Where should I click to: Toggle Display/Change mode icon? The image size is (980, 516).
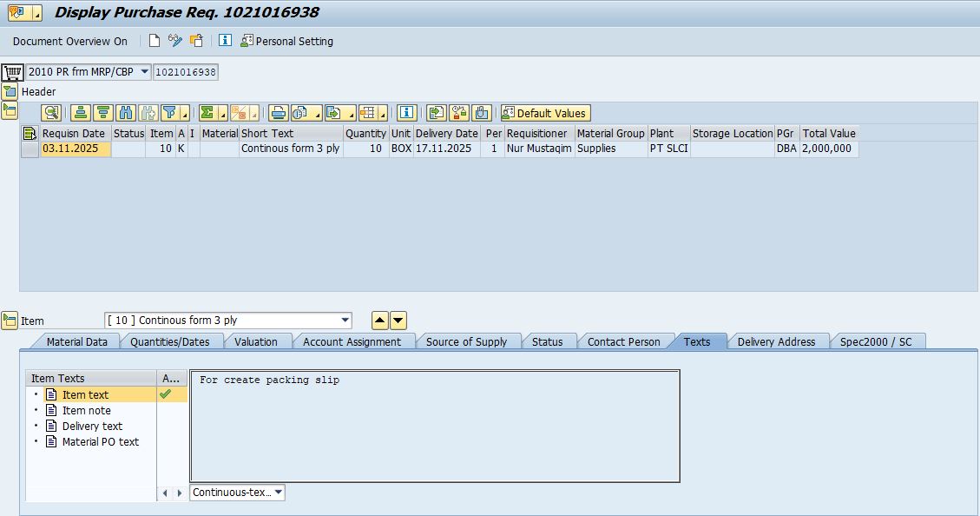pyautogui.click(x=175, y=41)
